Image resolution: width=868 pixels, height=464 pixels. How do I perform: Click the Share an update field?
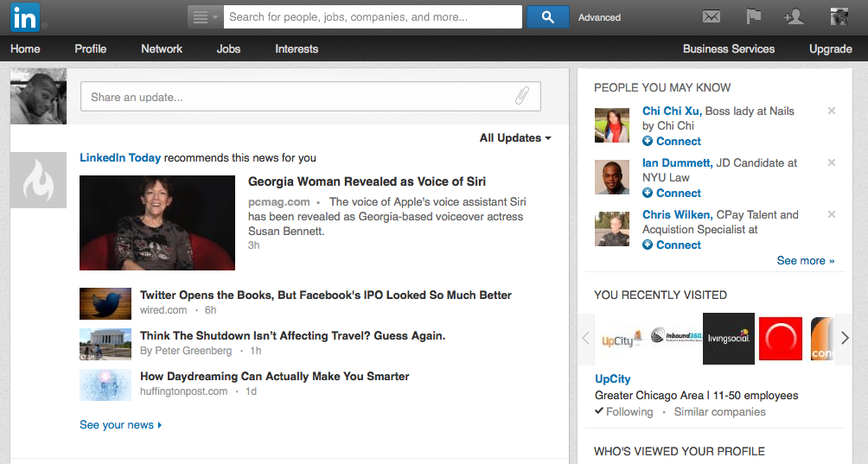tap(310, 96)
